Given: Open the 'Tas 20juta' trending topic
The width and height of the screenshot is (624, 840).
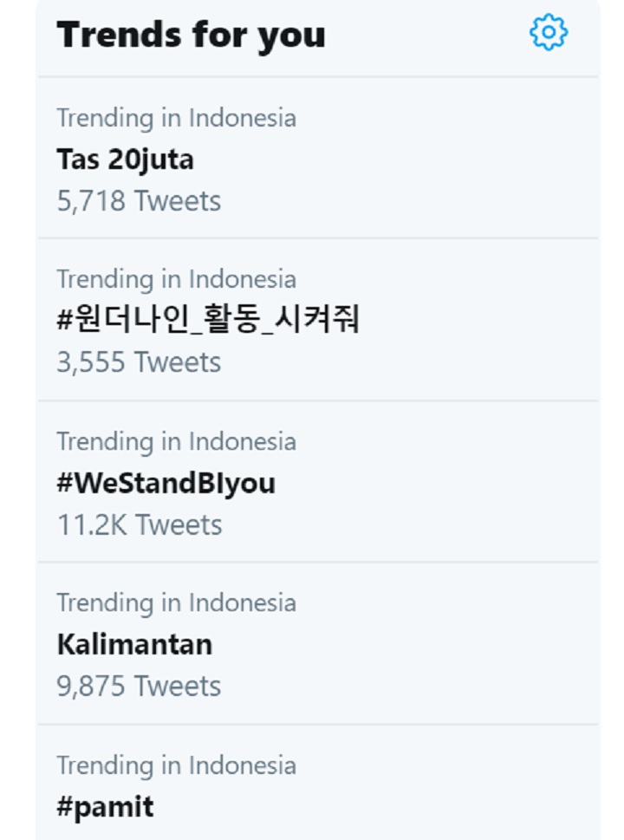Looking at the screenshot, I should [126, 160].
